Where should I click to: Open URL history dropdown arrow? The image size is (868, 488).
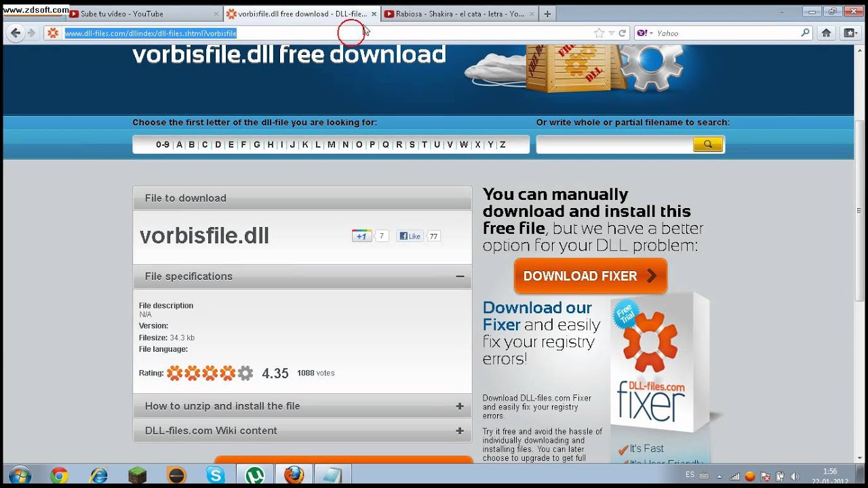tap(612, 33)
